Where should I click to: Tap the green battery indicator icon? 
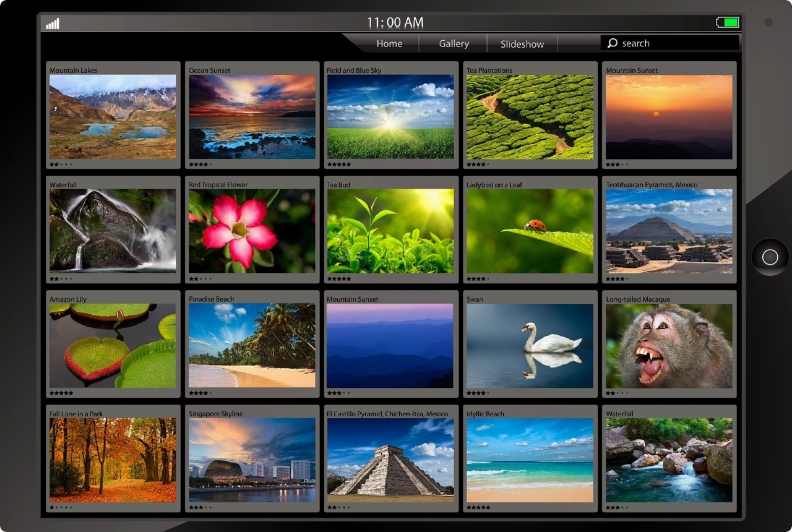click(728, 23)
